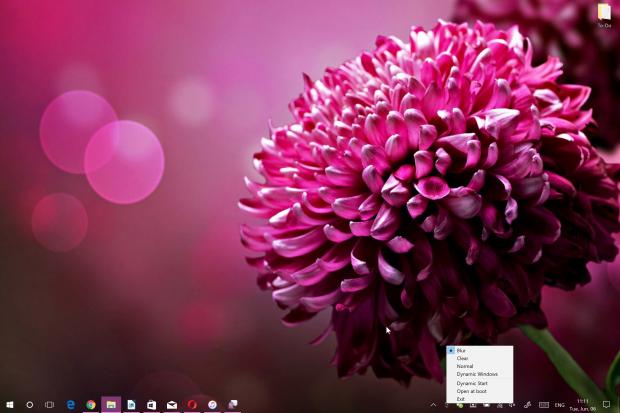Viewport: 620px width, 413px height.
Task: Open the clock and date flyout
Action: tap(583, 405)
